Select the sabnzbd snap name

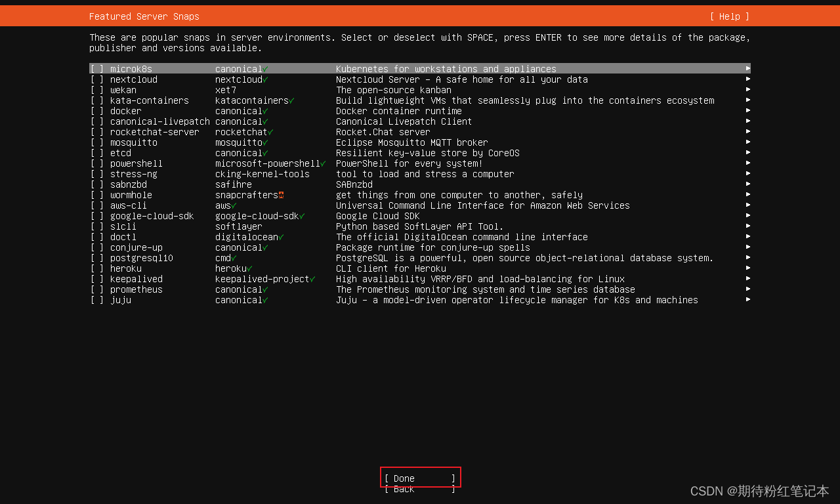pos(129,184)
